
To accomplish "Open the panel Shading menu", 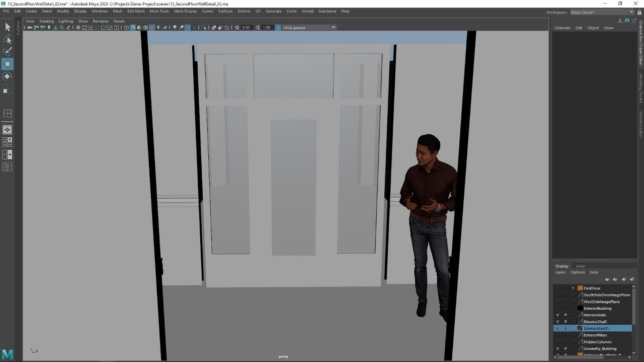I will (46, 21).
